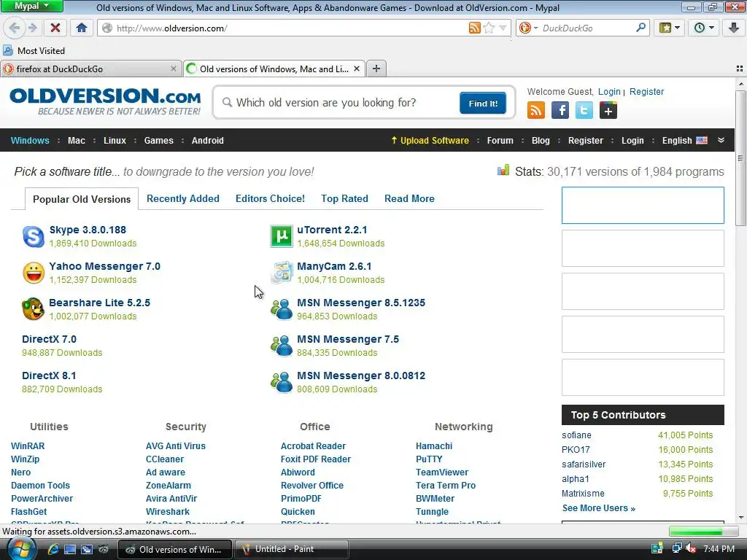Open the English language selector
This screenshot has width=747, height=560.
[684, 141]
